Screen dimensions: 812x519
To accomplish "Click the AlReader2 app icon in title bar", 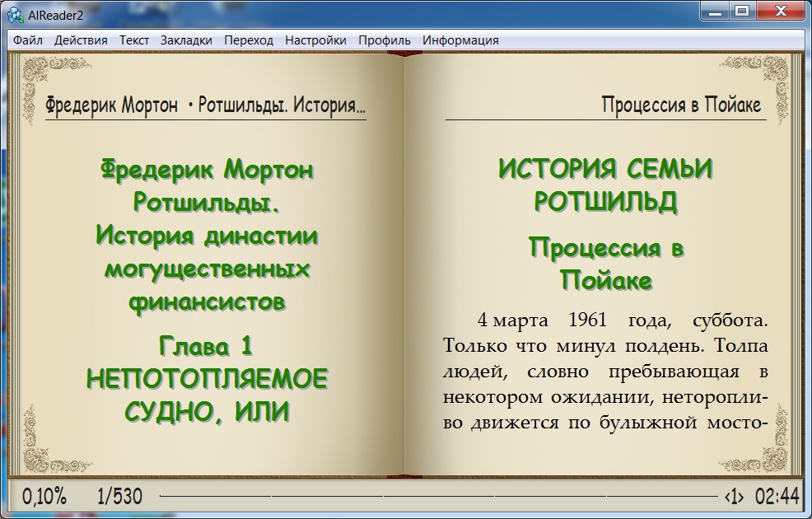I will click(16, 15).
